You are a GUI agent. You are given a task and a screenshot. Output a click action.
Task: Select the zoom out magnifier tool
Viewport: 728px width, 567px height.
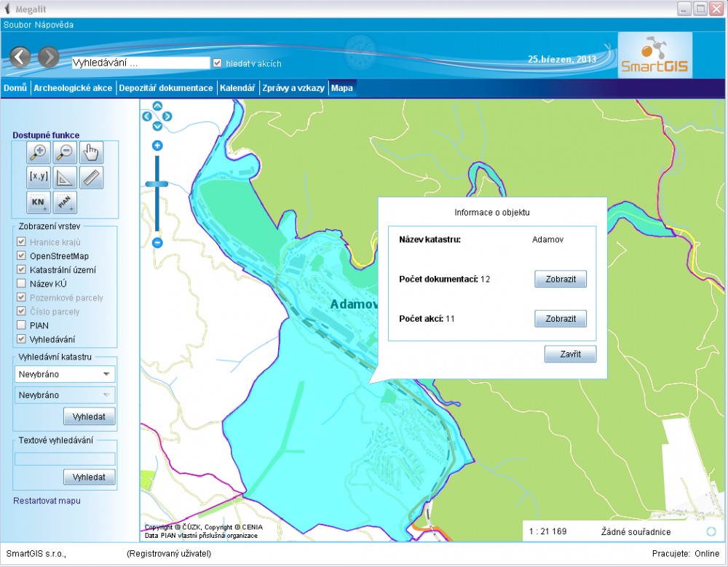click(65, 153)
